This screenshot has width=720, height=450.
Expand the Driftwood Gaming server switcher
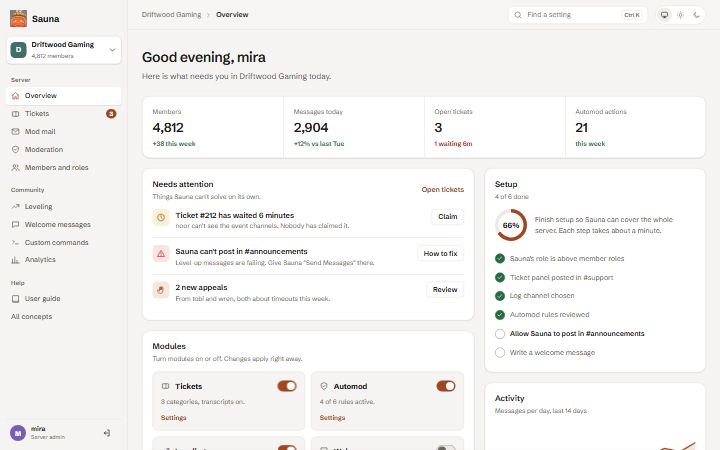(x=64, y=50)
